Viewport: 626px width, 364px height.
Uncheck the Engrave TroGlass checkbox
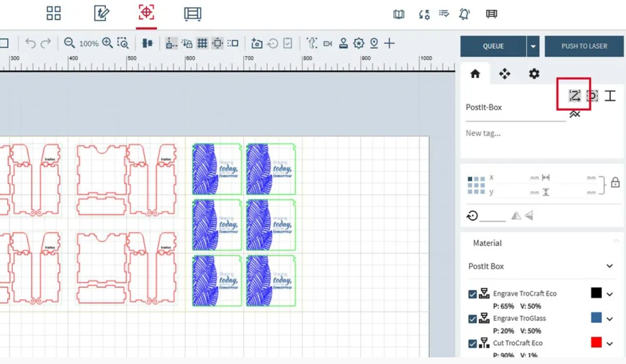point(472,319)
